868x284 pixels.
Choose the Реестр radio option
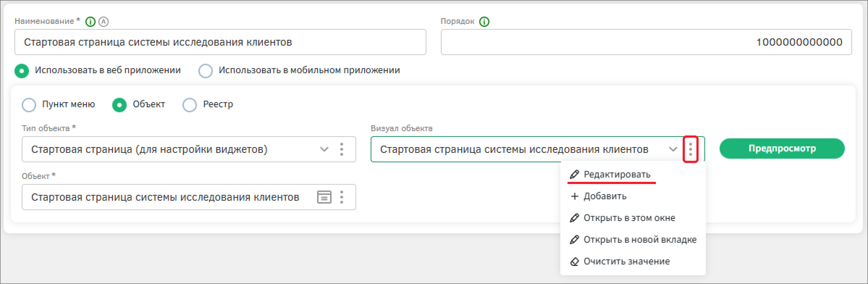click(x=190, y=105)
